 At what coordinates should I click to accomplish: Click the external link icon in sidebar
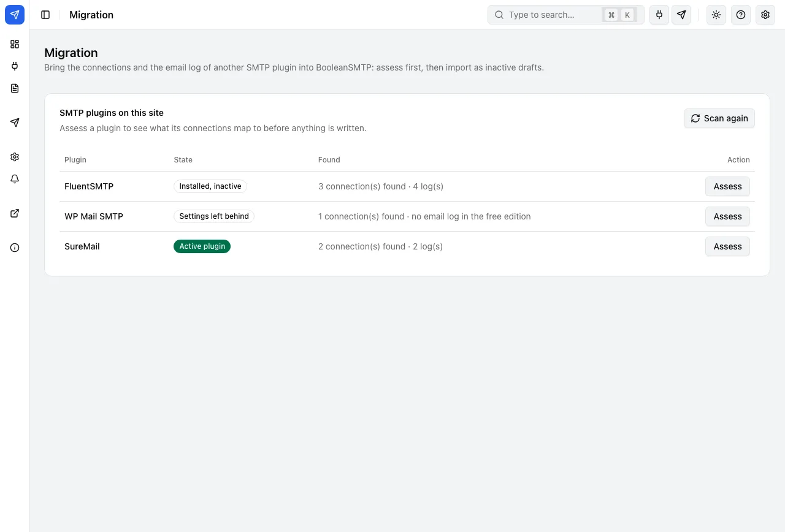tap(15, 213)
